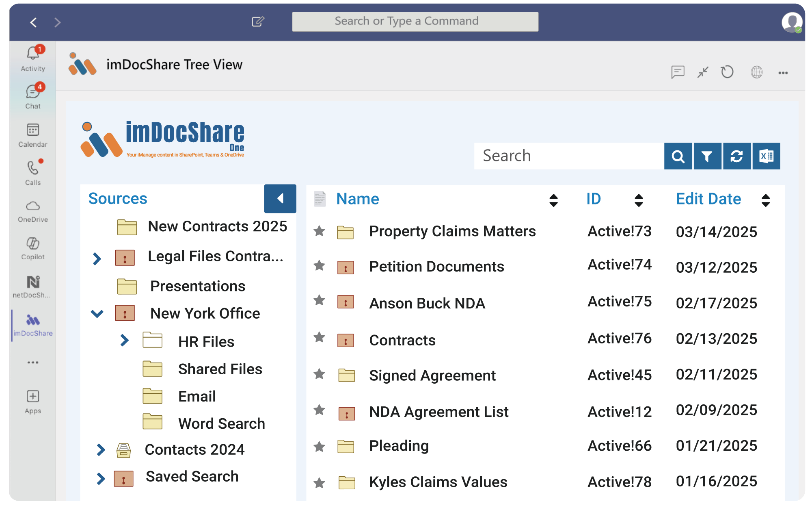Favorite the Anson Buck NDA row

320,300
